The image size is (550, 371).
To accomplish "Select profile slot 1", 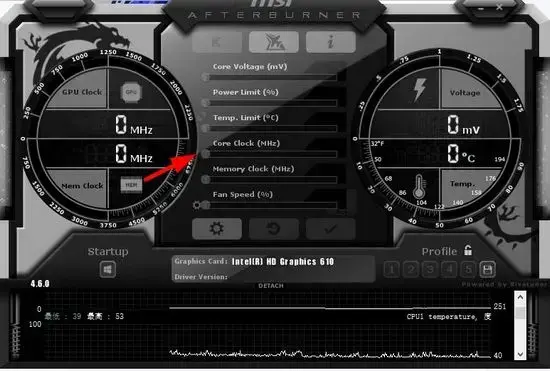I will [x=391, y=269].
